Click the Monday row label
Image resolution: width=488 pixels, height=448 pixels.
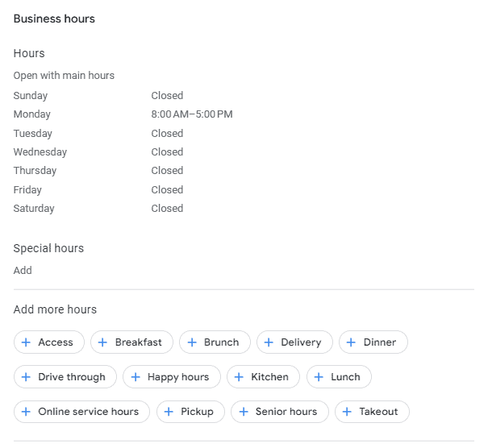click(x=31, y=114)
